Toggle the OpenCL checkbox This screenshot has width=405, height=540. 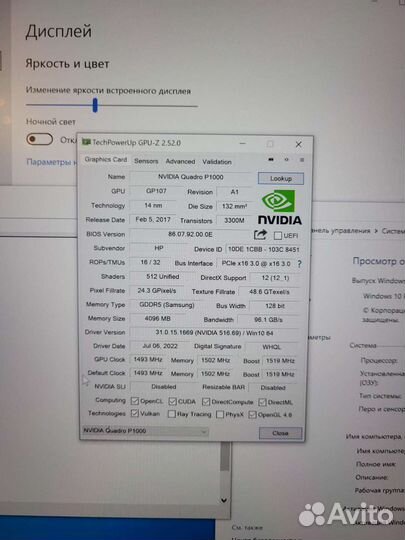(135, 401)
